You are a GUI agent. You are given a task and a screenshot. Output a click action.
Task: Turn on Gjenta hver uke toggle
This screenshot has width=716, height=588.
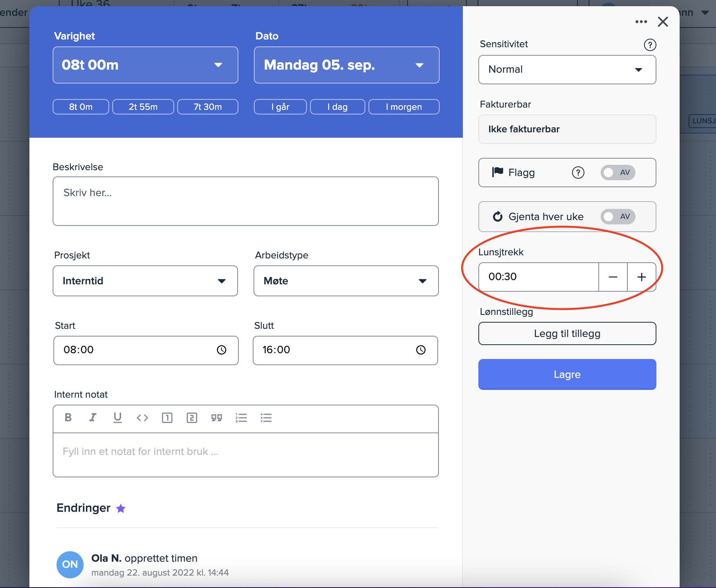617,217
